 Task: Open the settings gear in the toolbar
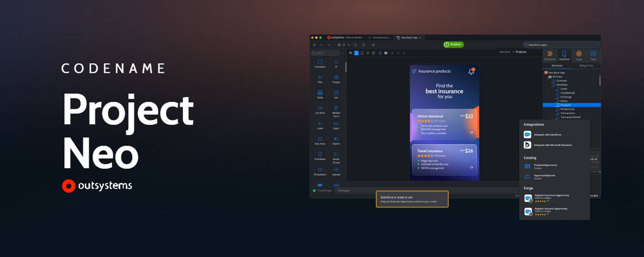pos(339,45)
